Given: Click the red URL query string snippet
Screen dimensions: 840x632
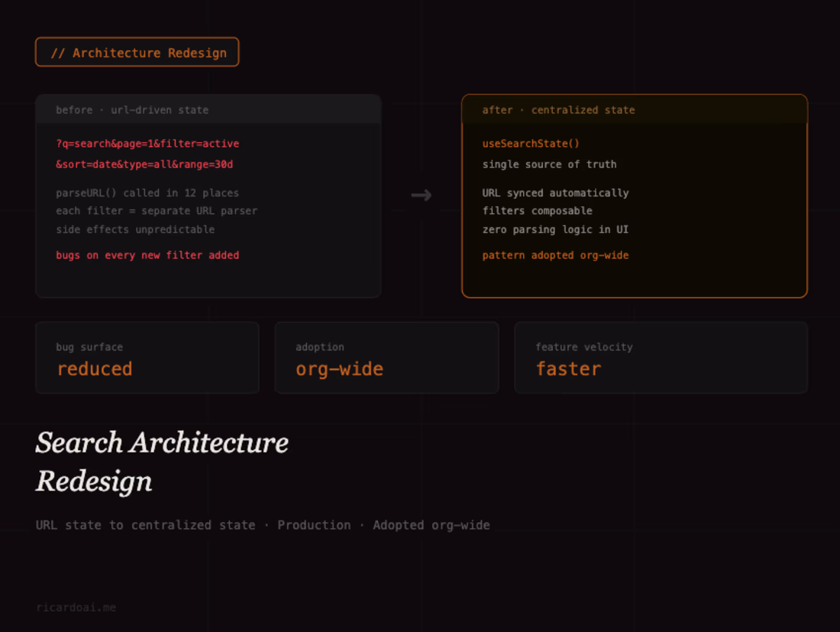Looking at the screenshot, I should coord(147,144).
